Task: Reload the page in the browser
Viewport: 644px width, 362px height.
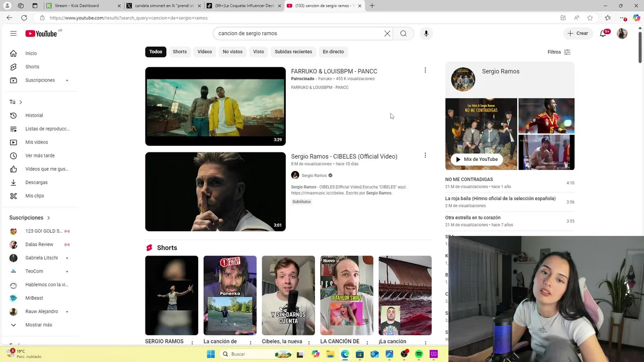Action: pyautogui.click(x=24, y=18)
